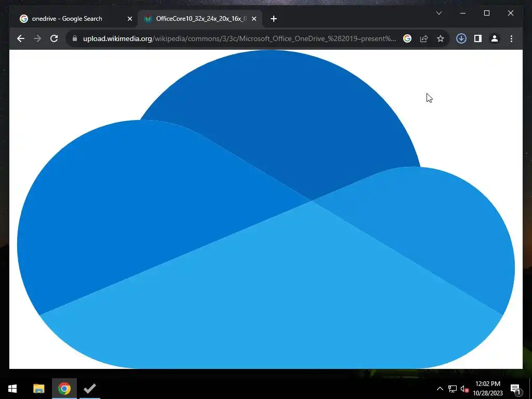Open a new tab with plus button
This screenshot has width=532, height=399.
[x=274, y=19]
